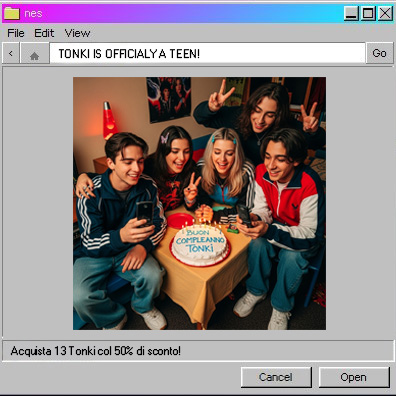Close the nes window
396x396 pixels.
[x=385, y=13]
